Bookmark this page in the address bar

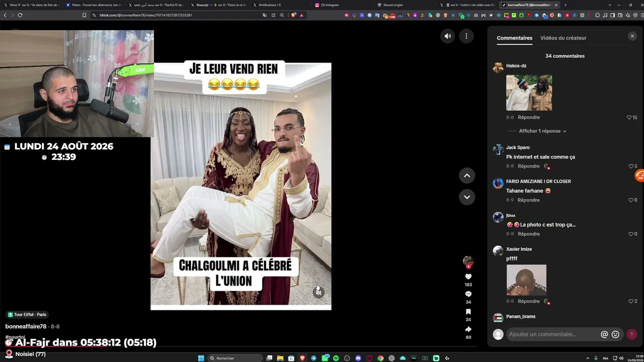click(x=84, y=15)
